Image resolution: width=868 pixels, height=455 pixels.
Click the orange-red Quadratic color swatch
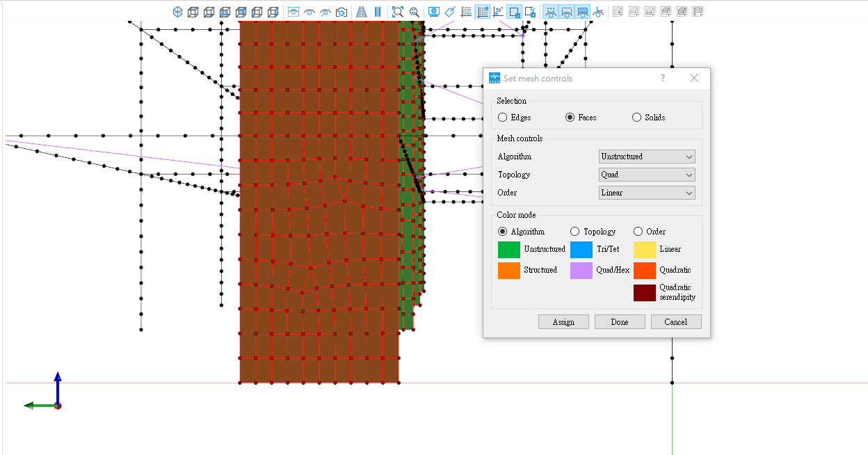tap(645, 271)
